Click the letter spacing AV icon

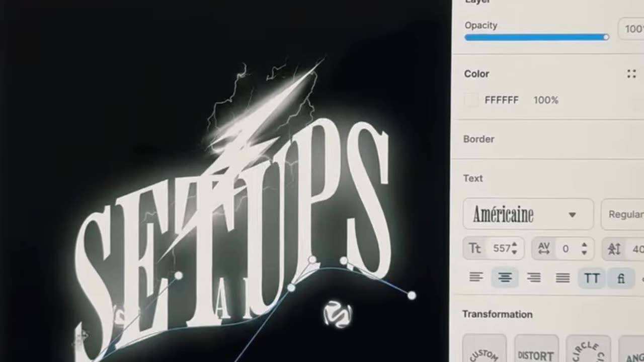pyautogui.click(x=544, y=248)
